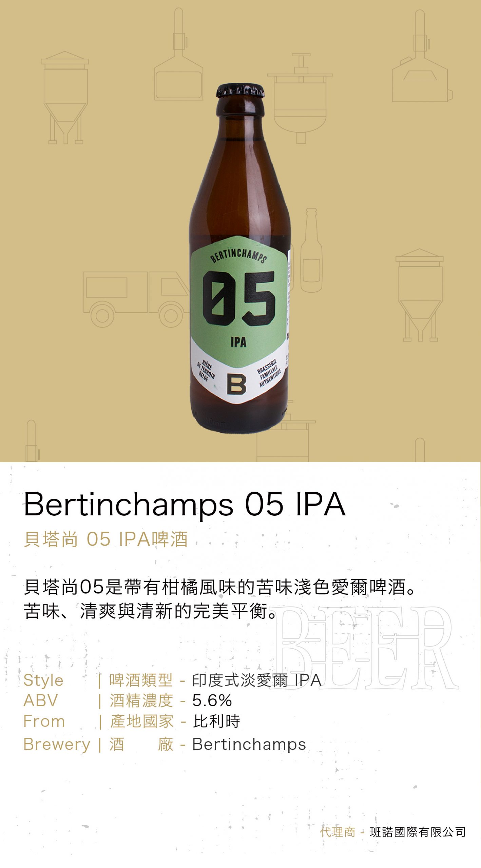Click the black bottle cap
This screenshot has height=868, width=481.
point(240,91)
